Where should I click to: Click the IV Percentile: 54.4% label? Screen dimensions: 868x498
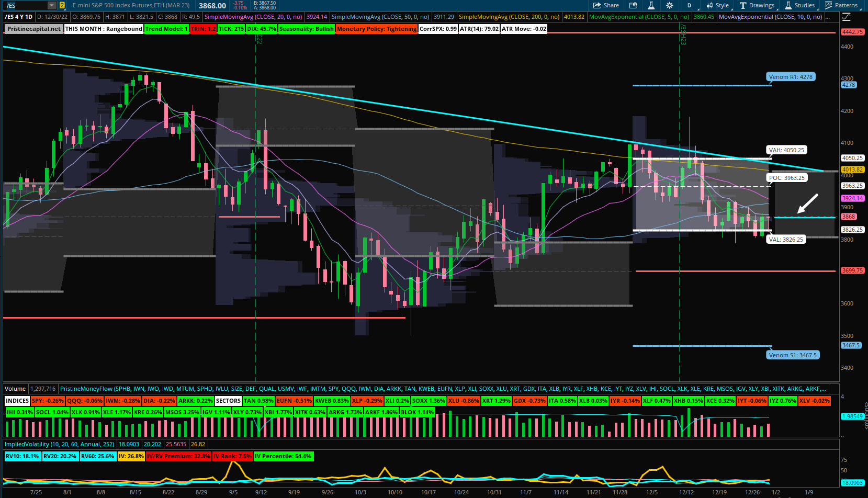(x=283, y=456)
